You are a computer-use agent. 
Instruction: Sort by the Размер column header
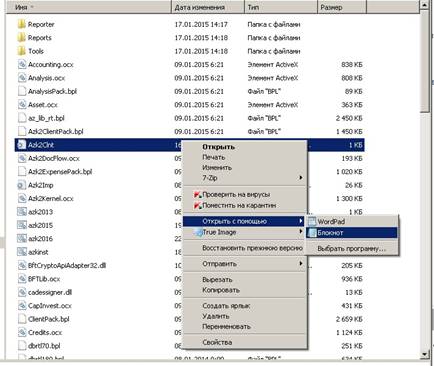click(342, 7)
